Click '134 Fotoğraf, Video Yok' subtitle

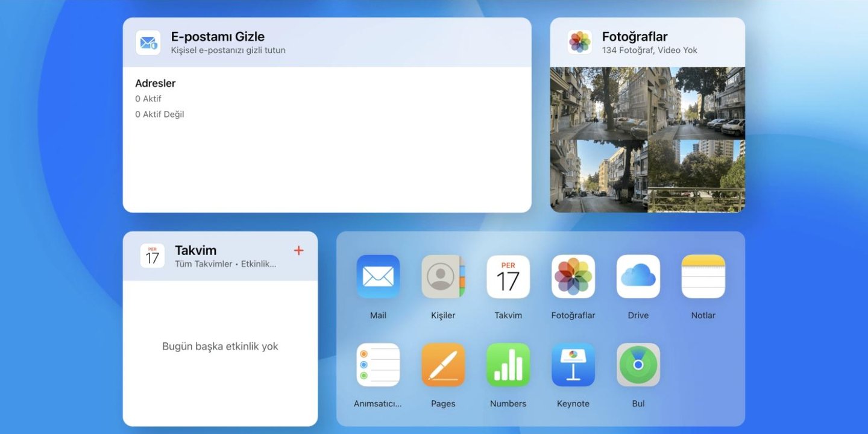click(x=650, y=51)
